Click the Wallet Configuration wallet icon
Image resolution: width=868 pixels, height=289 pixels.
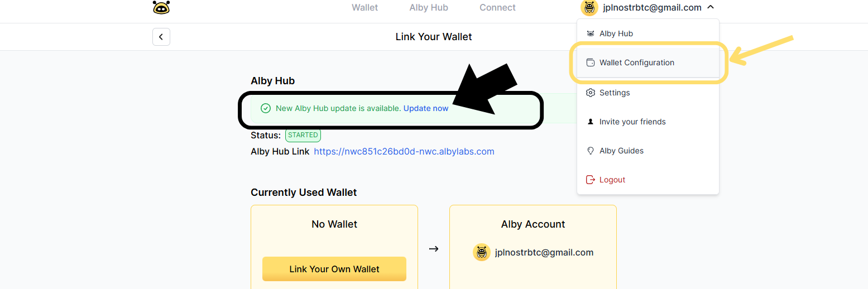[x=590, y=62]
